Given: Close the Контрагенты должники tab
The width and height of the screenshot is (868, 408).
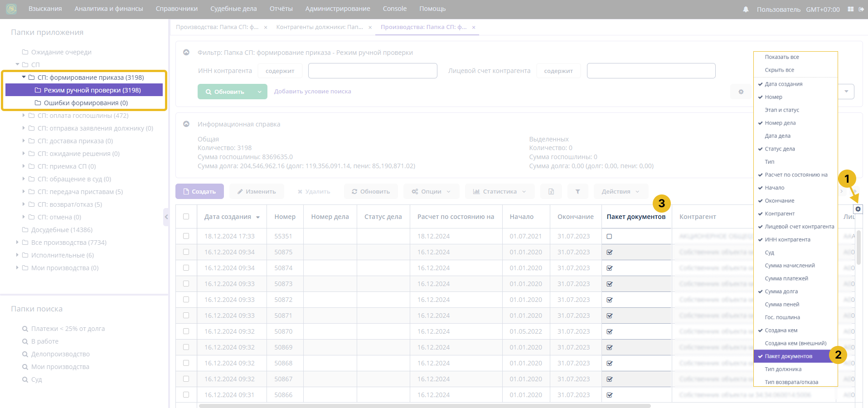Looking at the screenshot, I should [370, 27].
